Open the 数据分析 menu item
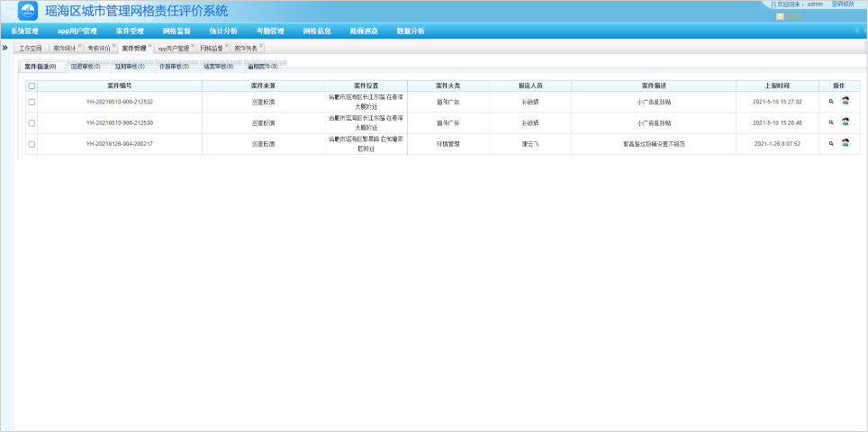The width and height of the screenshot is (868, 432). pyautogui.click(x=411, y=31)
